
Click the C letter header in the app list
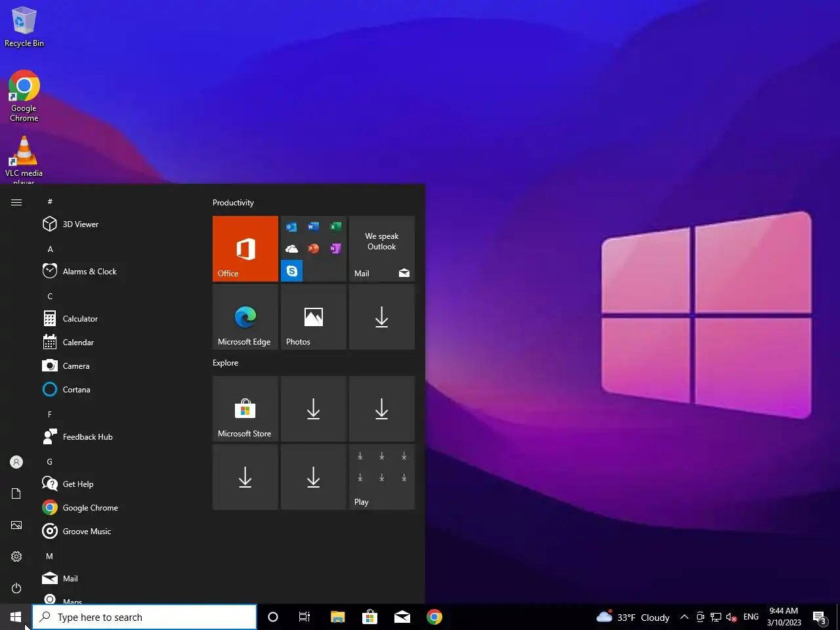point(50,296)
